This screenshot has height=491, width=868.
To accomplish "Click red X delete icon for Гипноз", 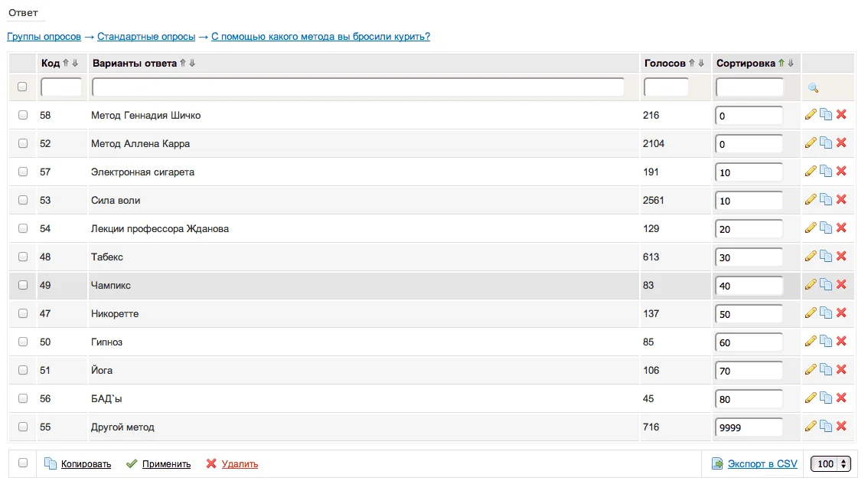I will pos(841,342).
